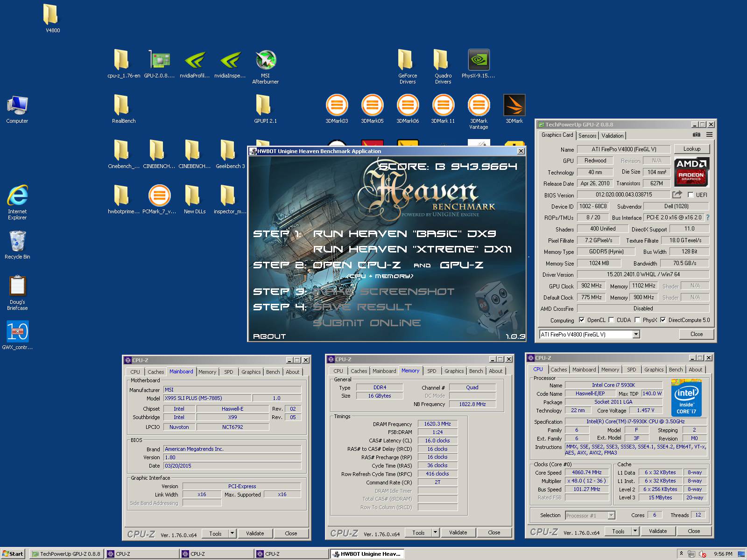This screenshot has width=747, height=560.
Task: Click Run Heaven "Basic" DX9
Action: [x=404, y=234]
